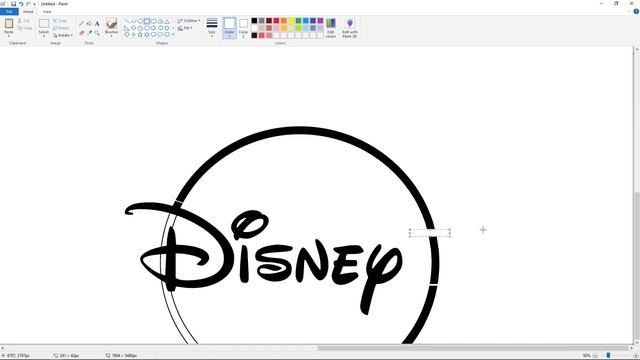Choose the Diamond shape

pos(133,28)
